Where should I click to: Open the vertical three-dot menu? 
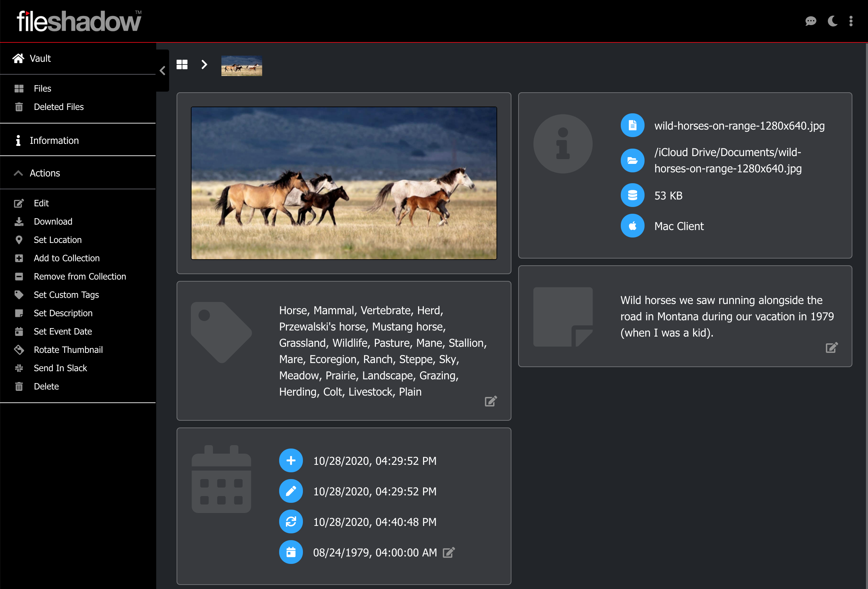click(851, 21)
